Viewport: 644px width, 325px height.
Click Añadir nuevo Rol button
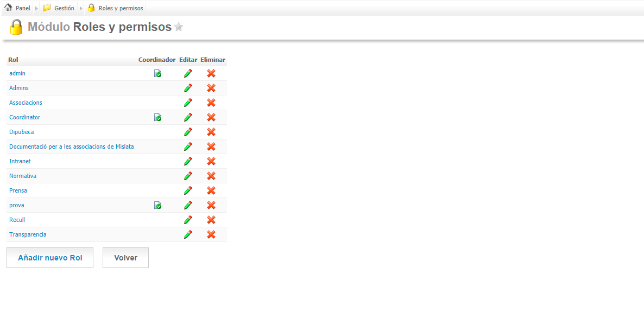50,258
